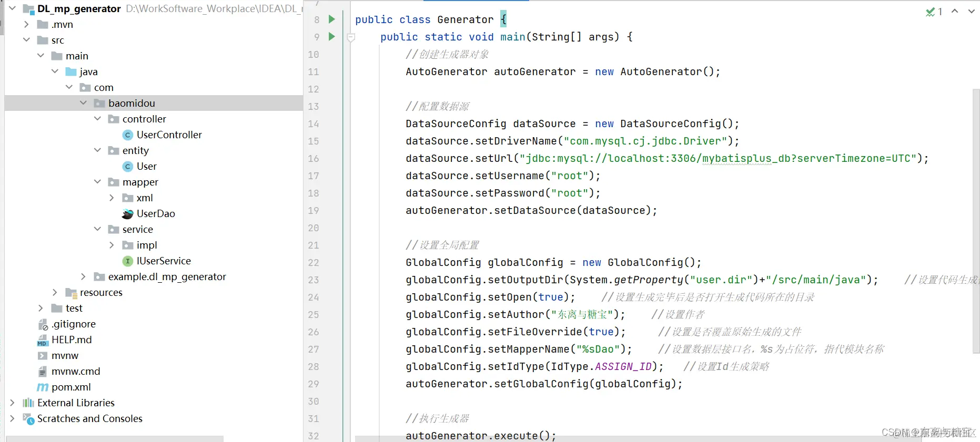Click the Generator class name declaration
The height and width of the screenshot is (442, 980).
(466, 20)
